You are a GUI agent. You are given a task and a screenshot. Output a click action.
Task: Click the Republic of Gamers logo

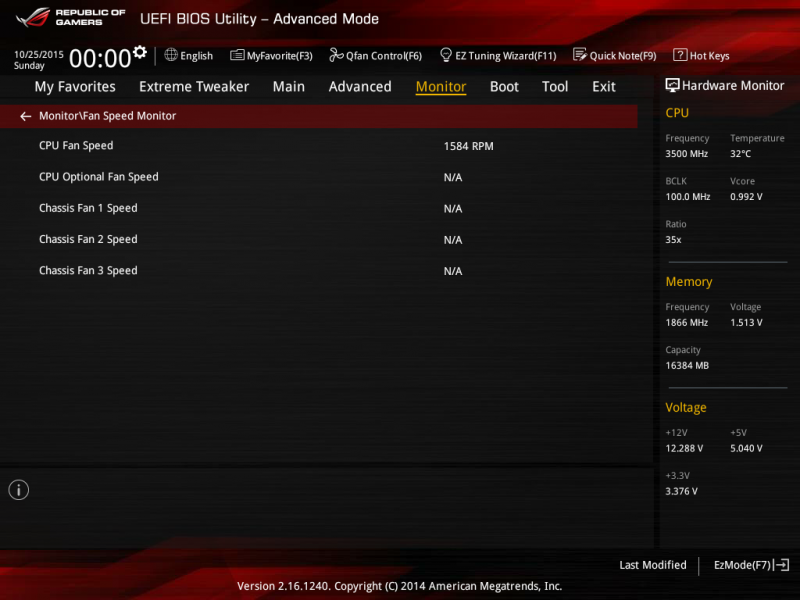(x=70, y=17)
